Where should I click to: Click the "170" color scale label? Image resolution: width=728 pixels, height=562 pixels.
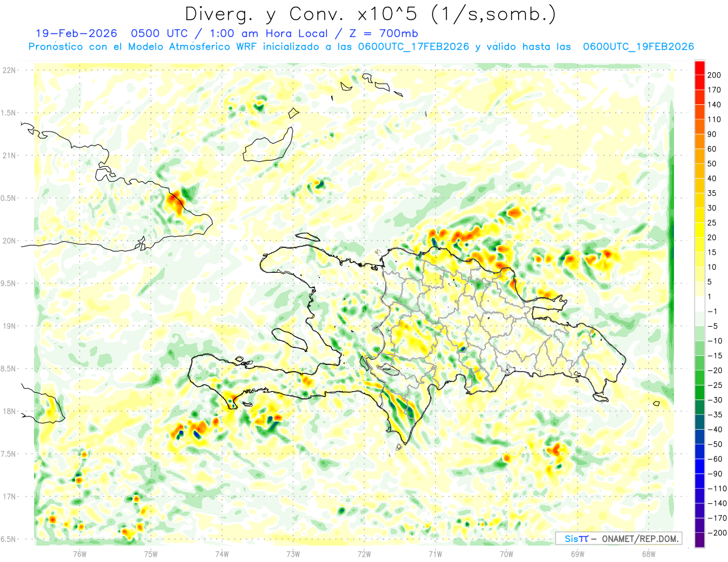coord(714,90)
